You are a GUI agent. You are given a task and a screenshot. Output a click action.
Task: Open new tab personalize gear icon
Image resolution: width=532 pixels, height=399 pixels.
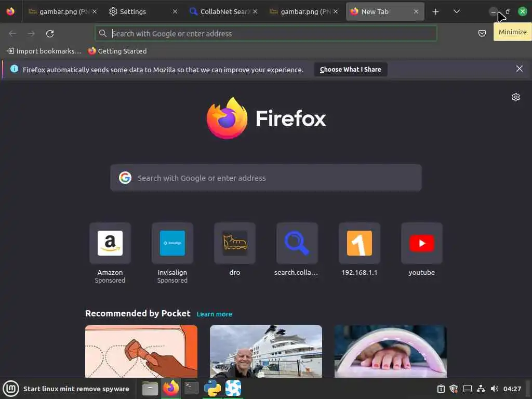pos(516,97)
